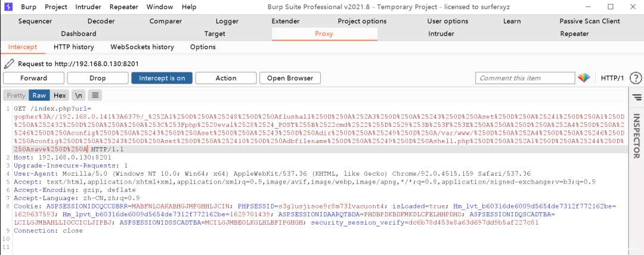Click Request to http://192.168.0.130:8201 label
Viewport: 644px width, 255px height.
(78, 64)
